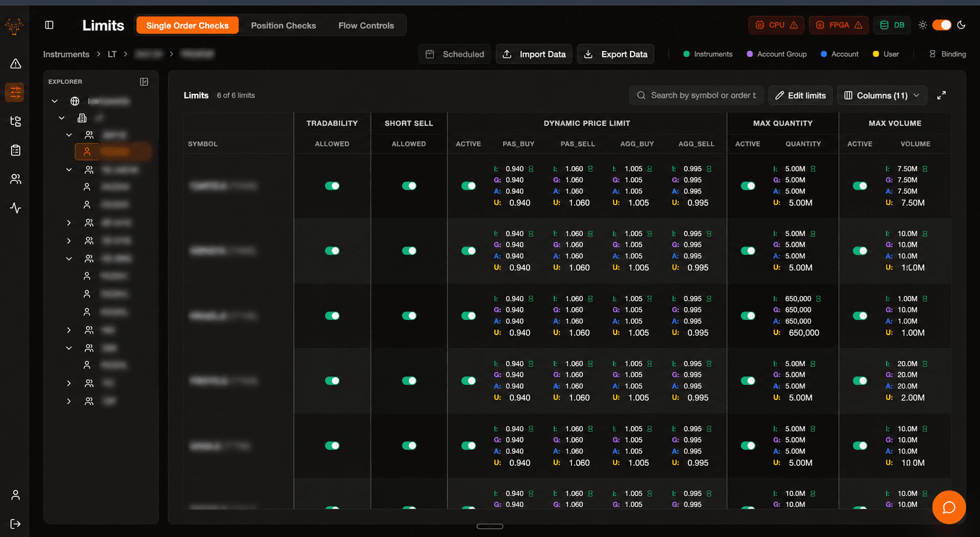Viewport: 980px width, 537px height.
Task: Open the alerts warning icon in sidebar
Action: coord(16,64)
